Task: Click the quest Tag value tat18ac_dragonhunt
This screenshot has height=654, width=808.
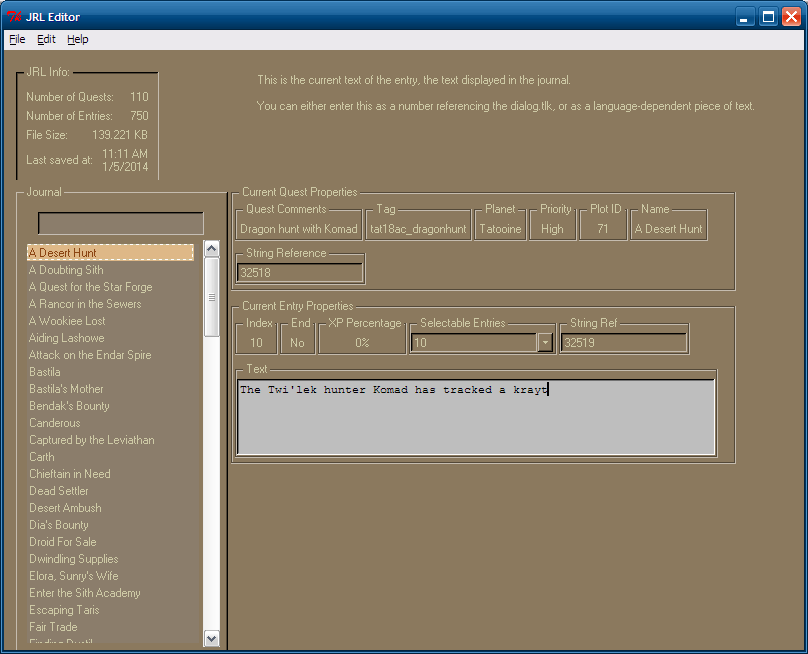Action: coord(418,229)
